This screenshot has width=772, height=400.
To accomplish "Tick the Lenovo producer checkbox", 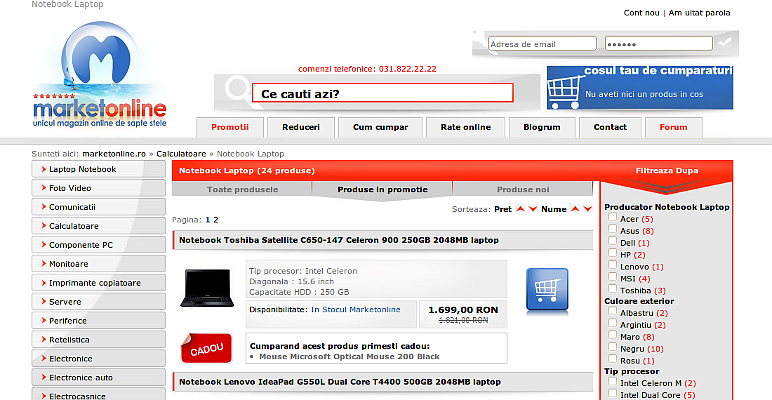I will (x=612, y=265).
